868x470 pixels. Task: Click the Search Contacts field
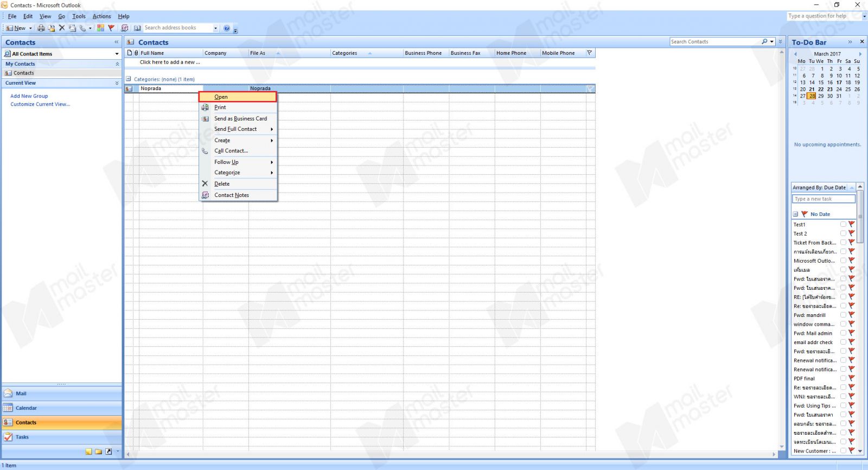coord(715,41)
